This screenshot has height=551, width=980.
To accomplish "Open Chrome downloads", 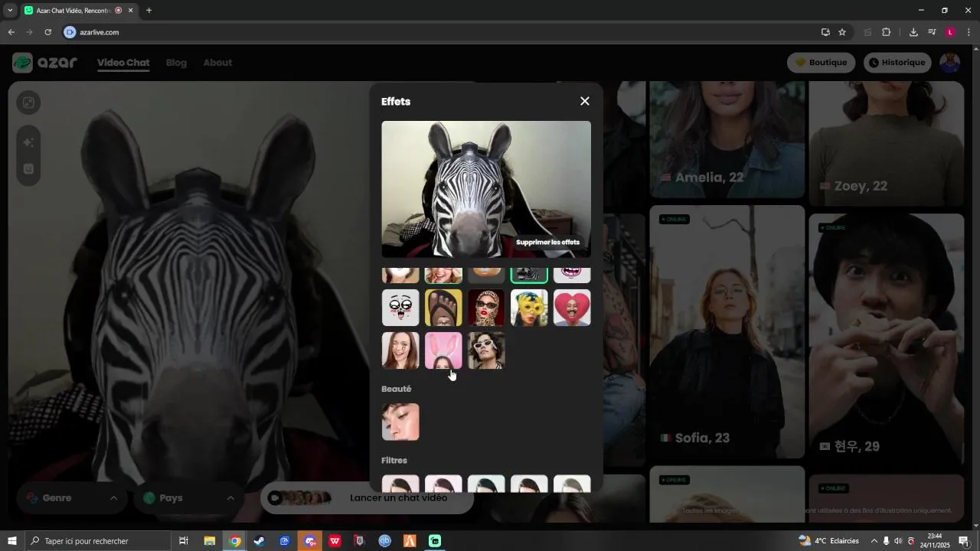I will pyautogui.click(x=913, y=32).
